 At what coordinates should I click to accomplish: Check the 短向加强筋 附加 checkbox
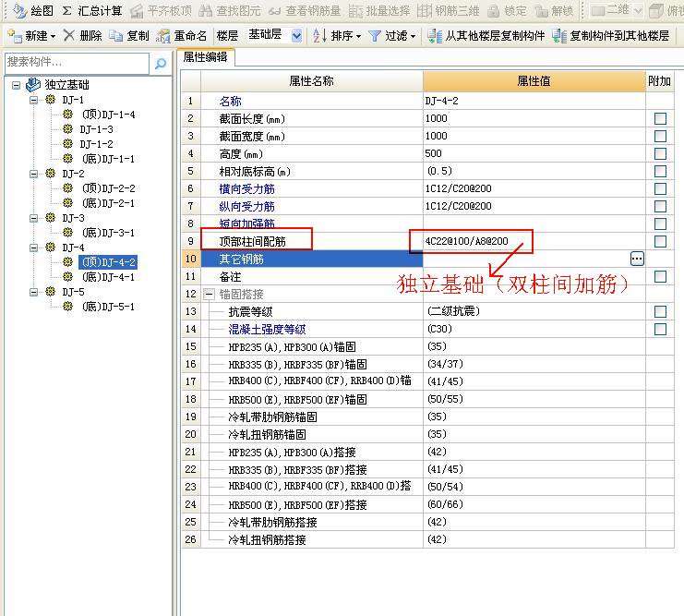click(x=660, y=224)
